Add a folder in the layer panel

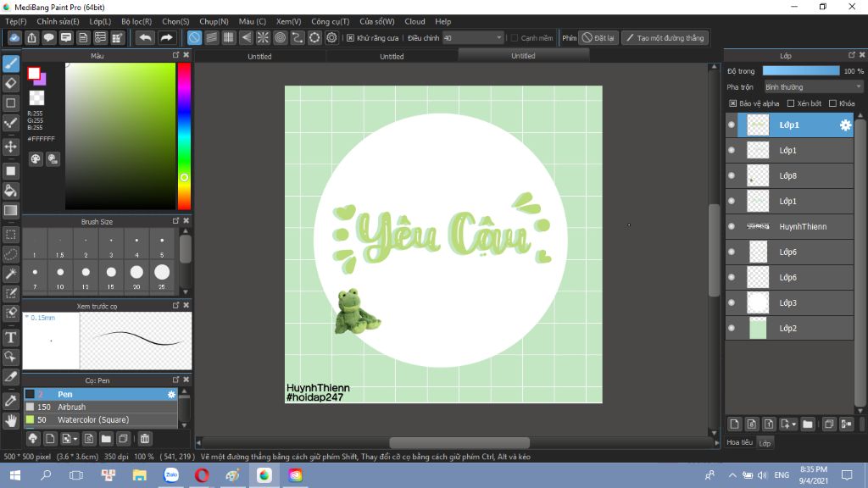[808, 424]
